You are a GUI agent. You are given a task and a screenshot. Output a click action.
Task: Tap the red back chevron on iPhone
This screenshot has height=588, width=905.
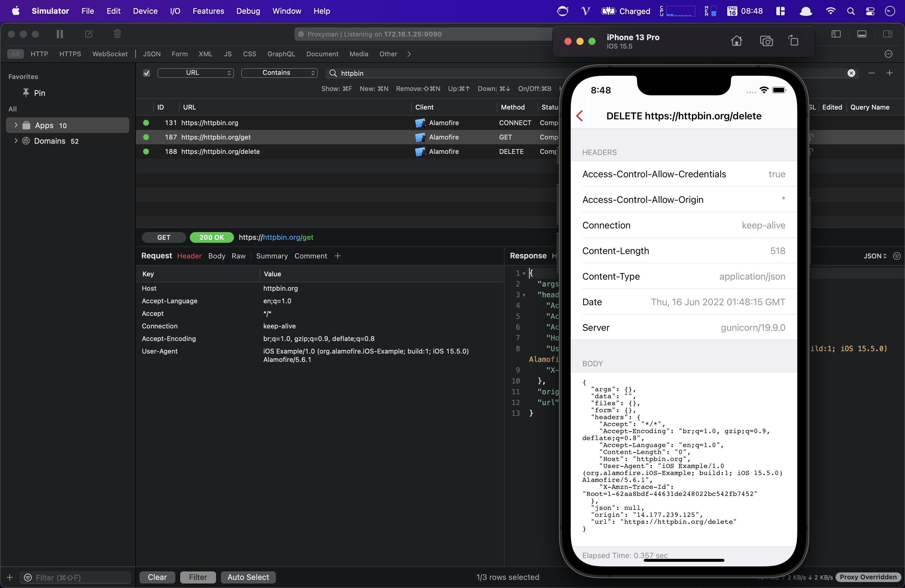(x=579, y=116)
